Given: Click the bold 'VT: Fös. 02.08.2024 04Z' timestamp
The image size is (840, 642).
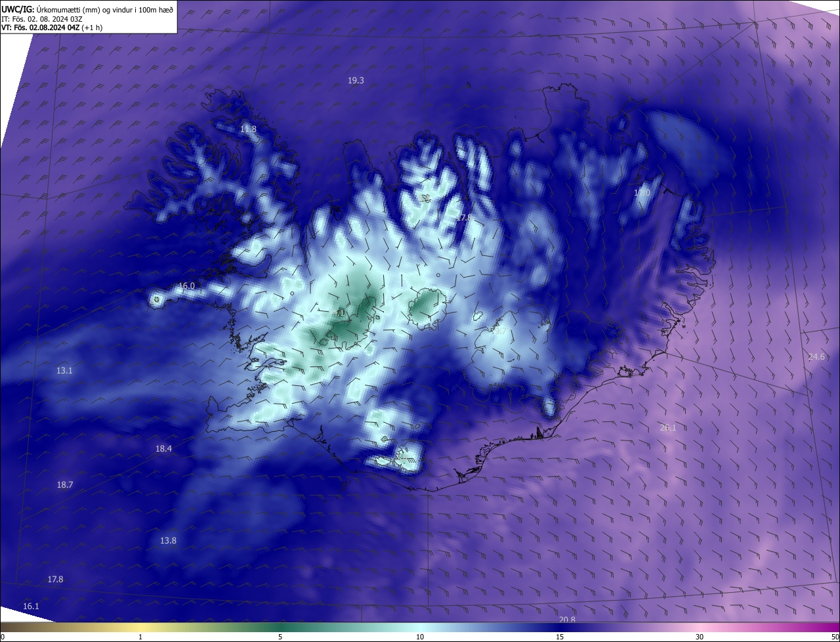Looking at the screenshot, I should point(41,28).
